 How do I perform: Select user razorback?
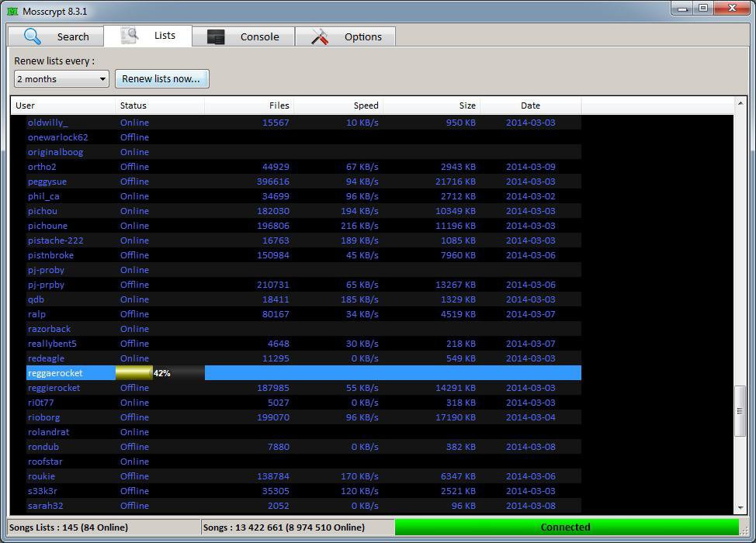coord(49,329)
